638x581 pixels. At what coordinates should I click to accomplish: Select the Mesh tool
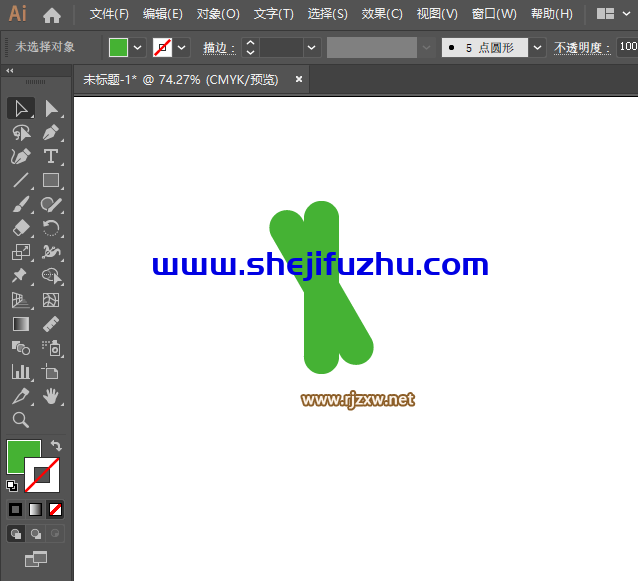[x=51, y=300]
